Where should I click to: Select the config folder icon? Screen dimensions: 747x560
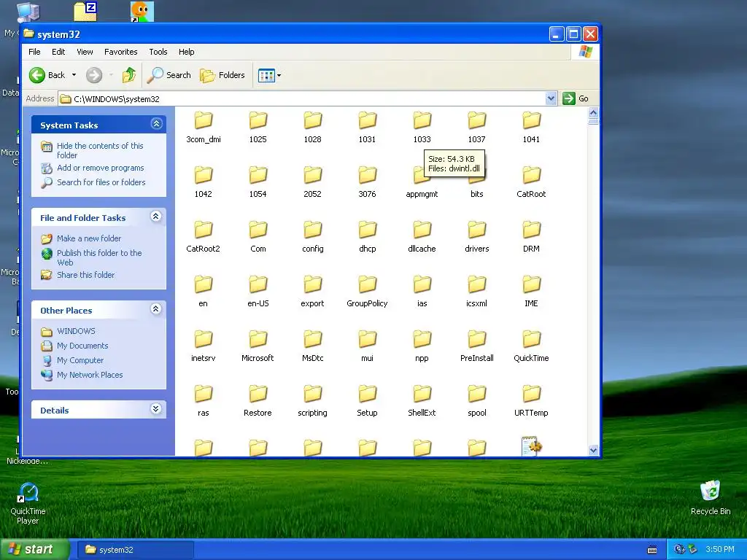(x=312, y=230)
